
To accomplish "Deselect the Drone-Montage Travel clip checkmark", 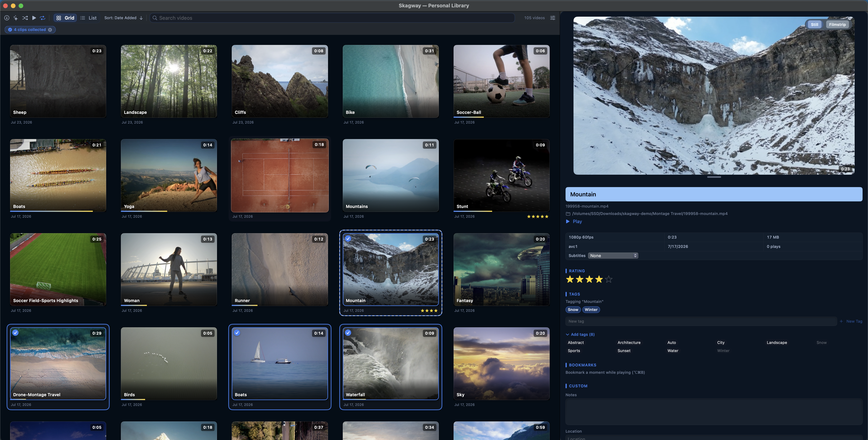I will pos(15,333).
